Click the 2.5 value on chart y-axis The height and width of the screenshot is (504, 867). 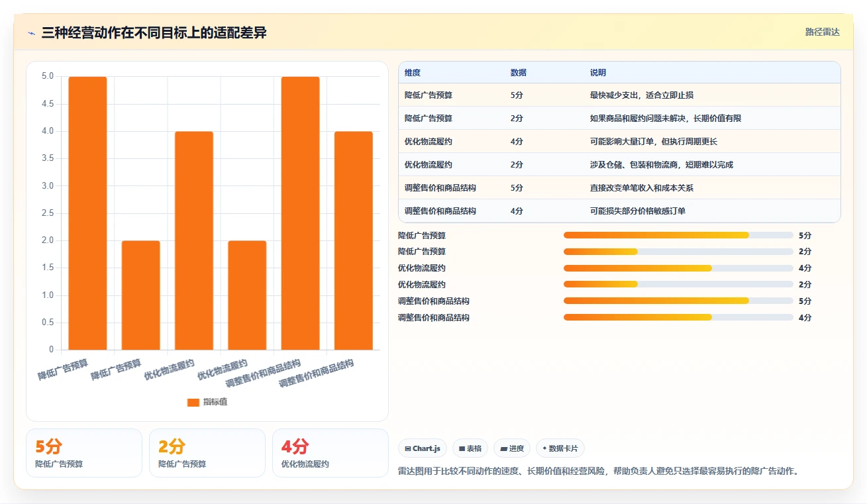[x=48, y=213]
